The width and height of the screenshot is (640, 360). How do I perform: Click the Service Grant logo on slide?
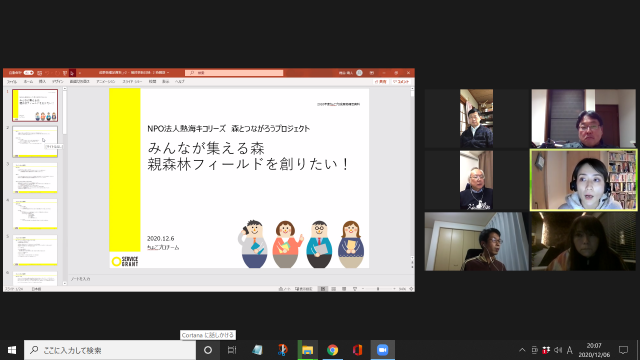click(125, 261)
